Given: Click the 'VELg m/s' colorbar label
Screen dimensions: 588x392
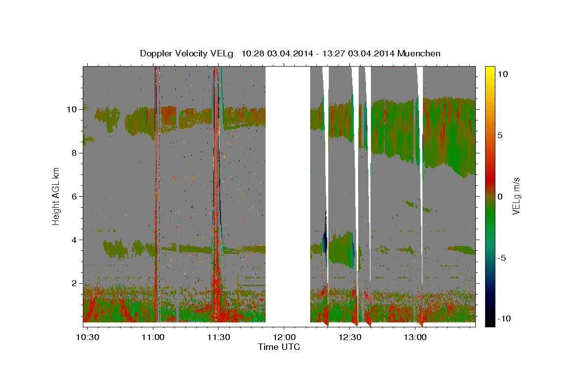Looking at the screenshot, I should [516, 196].
